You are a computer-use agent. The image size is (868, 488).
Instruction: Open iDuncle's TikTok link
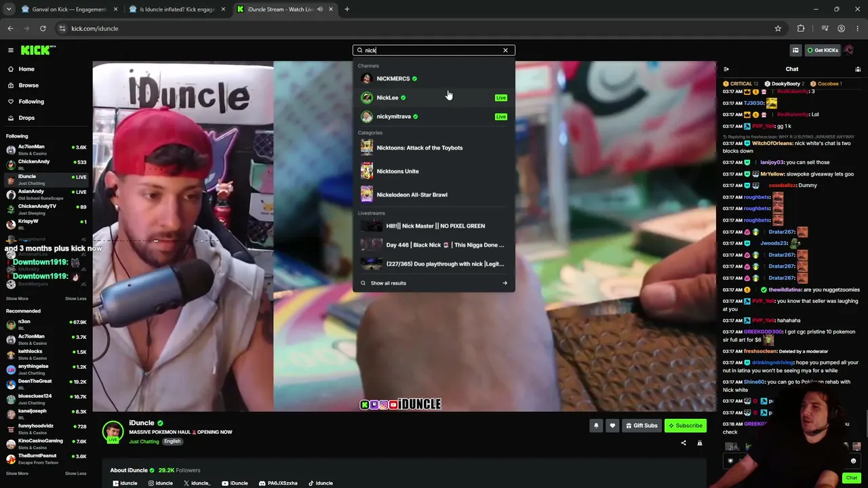[x=321, y=483]
